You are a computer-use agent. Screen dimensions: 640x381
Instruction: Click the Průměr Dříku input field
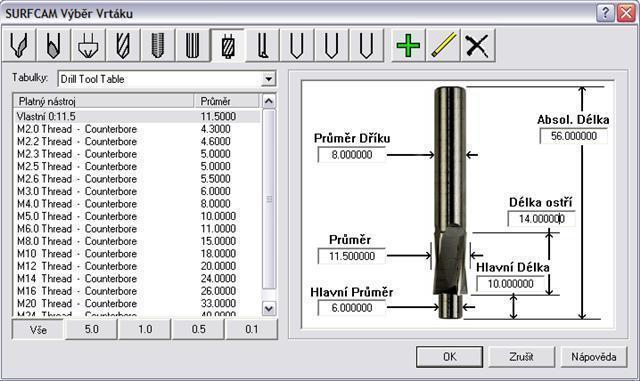pyautogui.click(x=351, y=155)
